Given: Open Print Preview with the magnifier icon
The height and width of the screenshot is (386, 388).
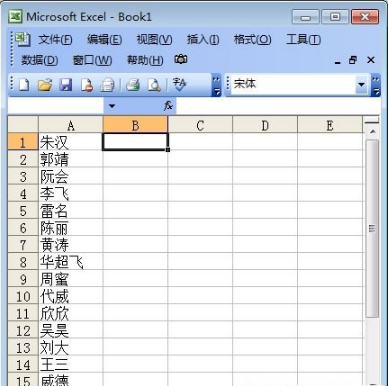Looking at the screenshot, I should pos(154,85).
